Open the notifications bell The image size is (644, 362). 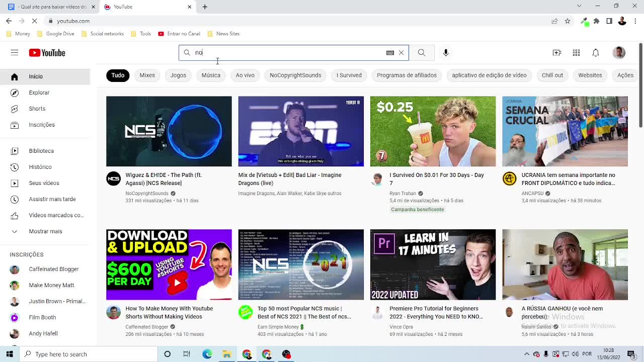point(596,53)
